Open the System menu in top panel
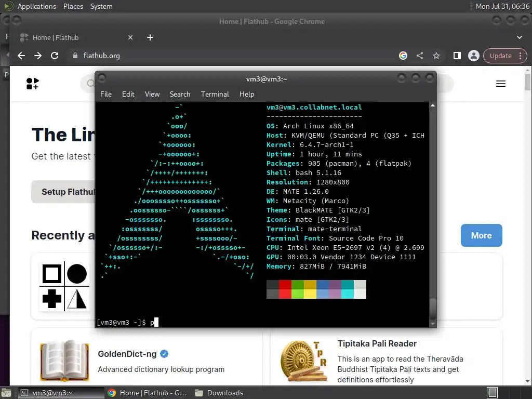 (101, 6)
